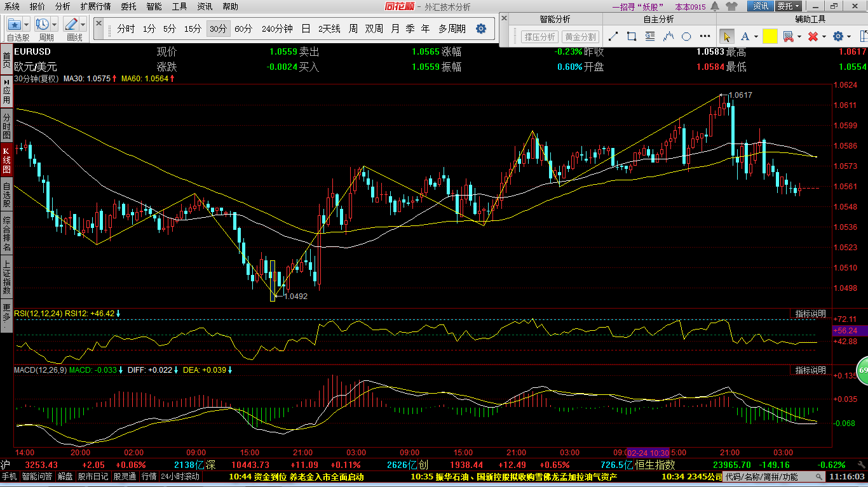Click the red X delete icon
Viewport: 868px width, 487px height.
tap(813, 36)
